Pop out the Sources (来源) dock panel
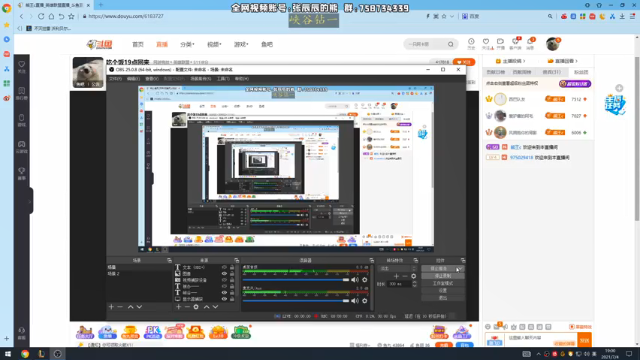 236,260
